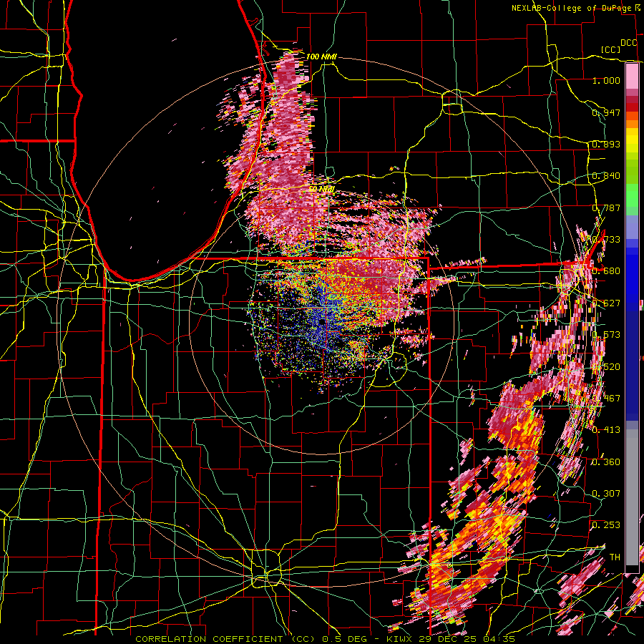Screen dimensions: 644x644
Task: Click the NEXLAB-College of DuPage label
Action: pyautogui.click(x=573, y=8)
